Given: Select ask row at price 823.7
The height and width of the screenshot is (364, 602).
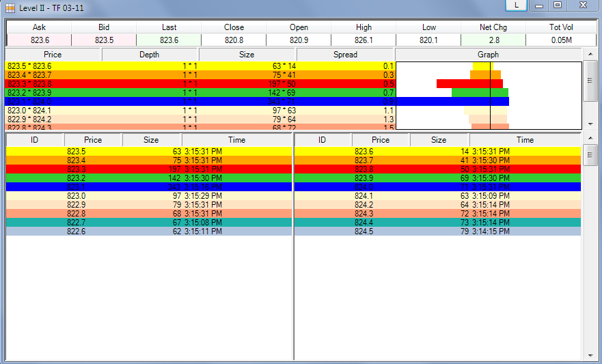Looking at the screenshot, I should pyautogui.click(x=438, y=160).
